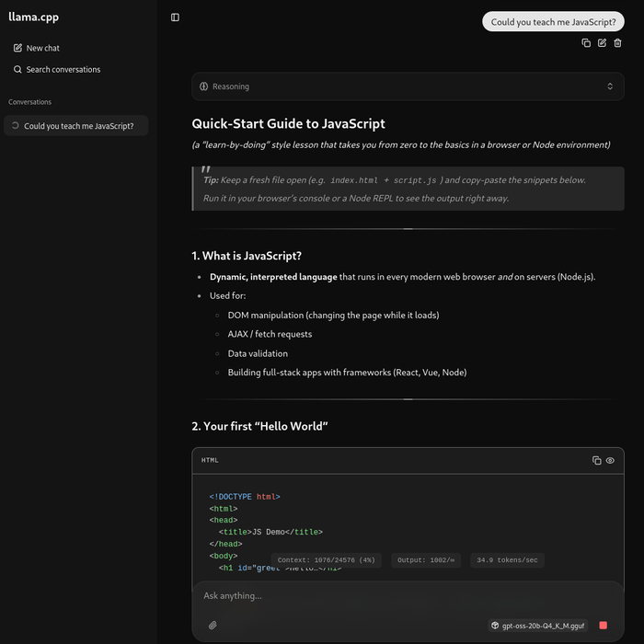Attach a file with the paperclip icon
The image size is (644, 644).
213,626
